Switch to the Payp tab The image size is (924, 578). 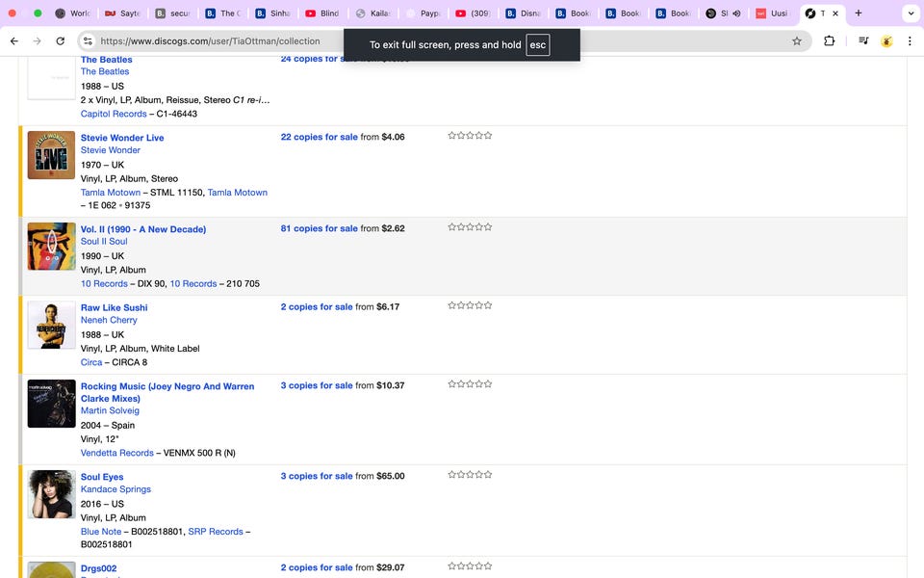[x=423, y=13]
